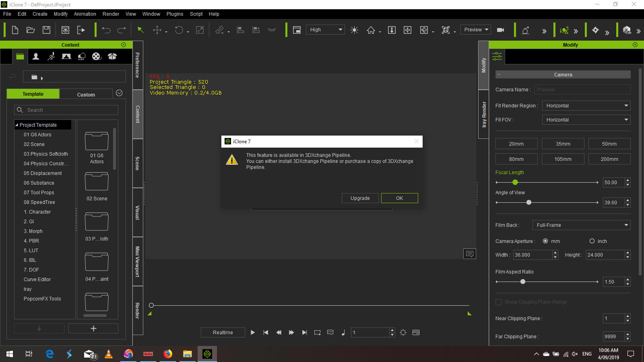
Task: Open the Fit FOV dropdown
Action: coord(586,120)
